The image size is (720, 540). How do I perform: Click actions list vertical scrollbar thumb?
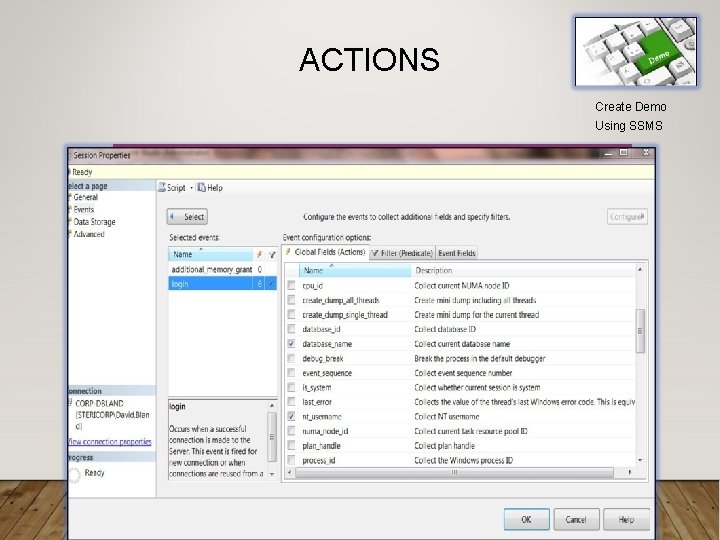[x=640, y=331]
